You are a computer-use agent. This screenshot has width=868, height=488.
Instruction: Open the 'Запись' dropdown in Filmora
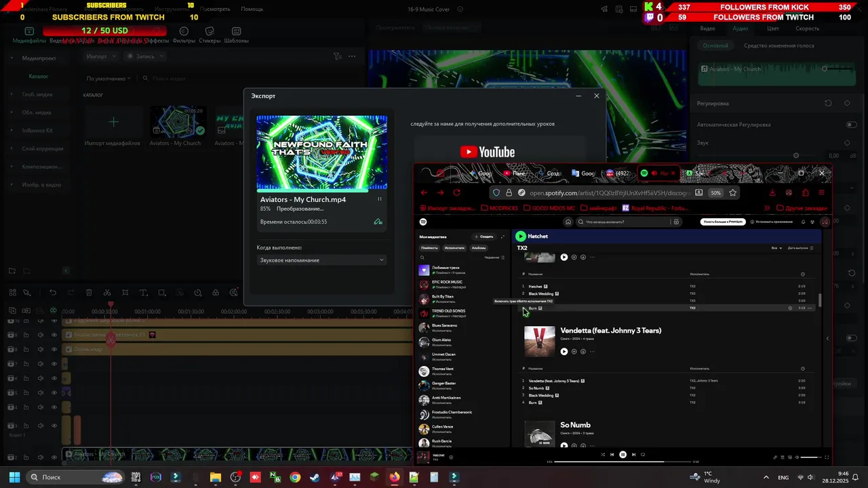pos(146,56)
